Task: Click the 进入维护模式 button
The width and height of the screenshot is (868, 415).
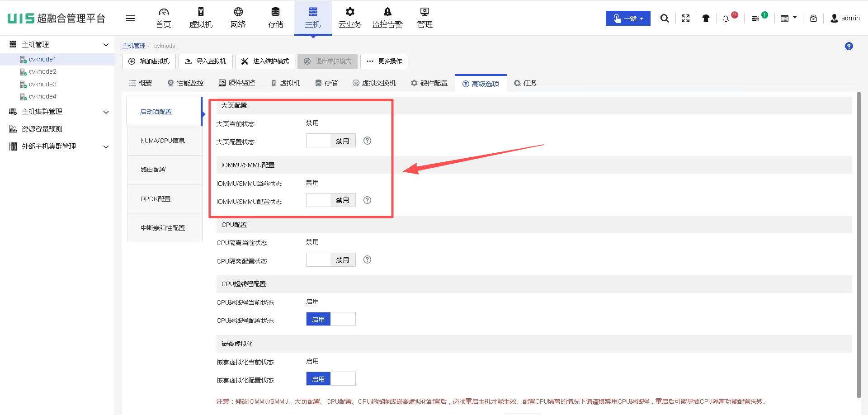Action: point(265,61)
